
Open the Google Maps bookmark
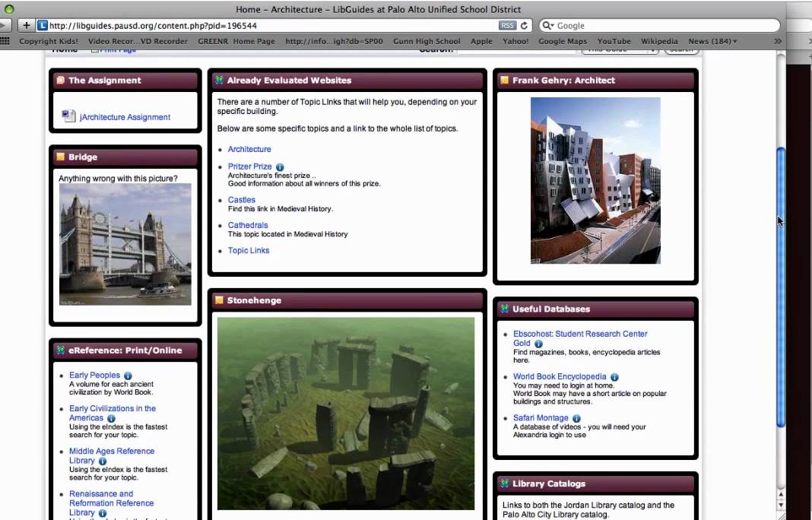(563, 41)
